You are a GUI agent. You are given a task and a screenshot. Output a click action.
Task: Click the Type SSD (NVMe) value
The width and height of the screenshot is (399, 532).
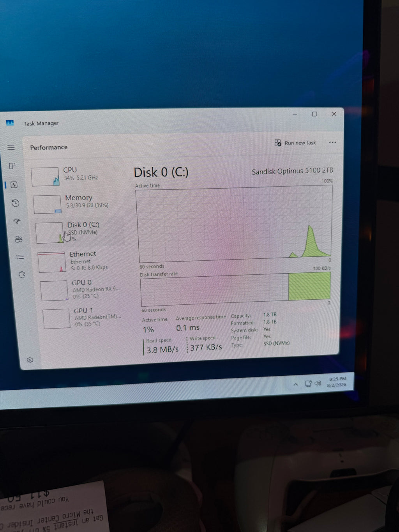(x=277, y=343)
